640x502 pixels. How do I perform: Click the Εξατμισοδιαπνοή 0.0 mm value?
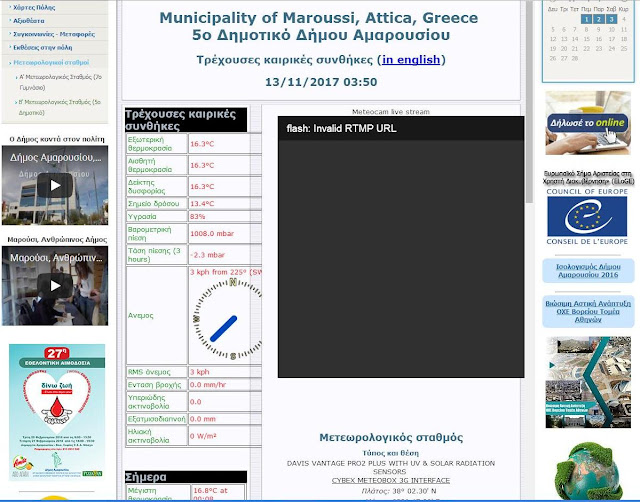[x=203, y=419]
